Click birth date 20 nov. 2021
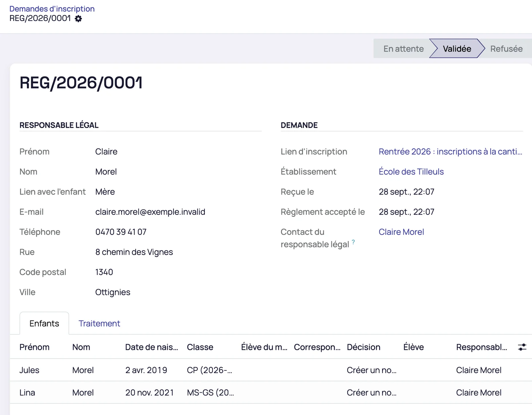 pyautogui.click(x=150, y=393)
